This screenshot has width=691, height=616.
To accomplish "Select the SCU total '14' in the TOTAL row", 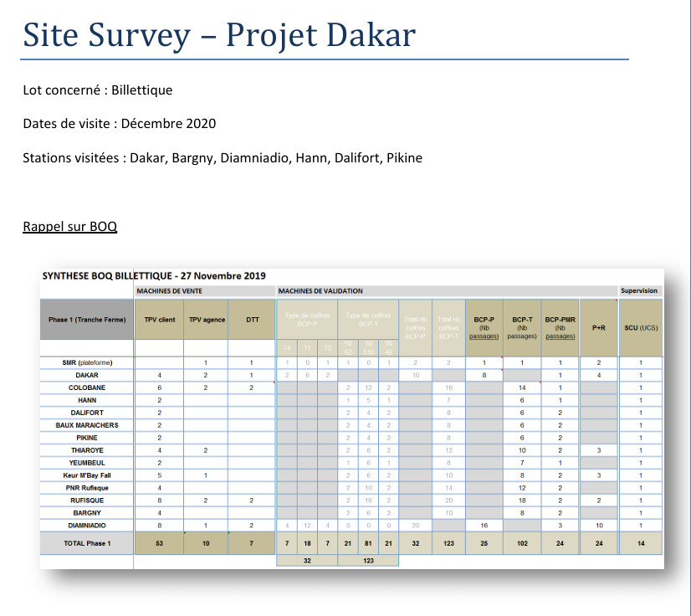I will click(x=641, y=543).
